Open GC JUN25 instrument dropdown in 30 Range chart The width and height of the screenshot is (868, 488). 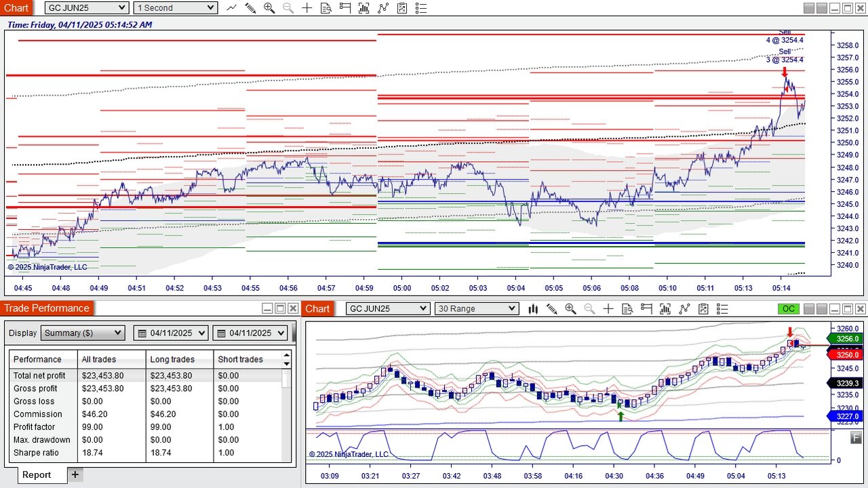point(388,308)
